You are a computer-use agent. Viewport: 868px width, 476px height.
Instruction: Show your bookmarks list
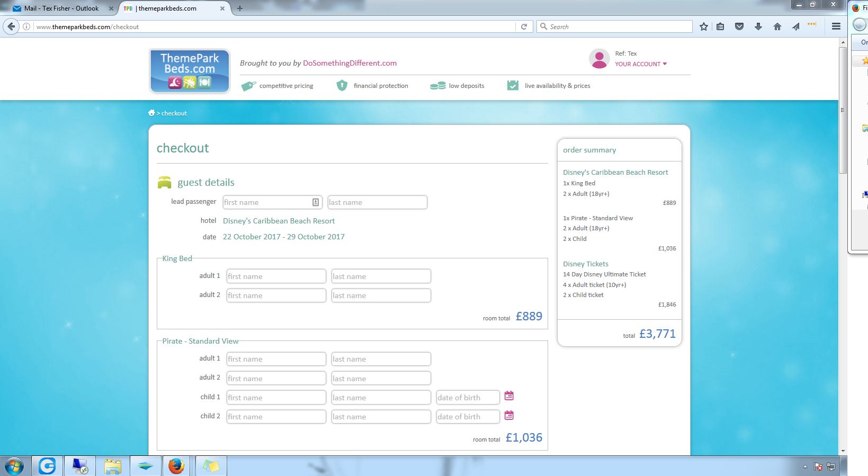pos(720,26)
